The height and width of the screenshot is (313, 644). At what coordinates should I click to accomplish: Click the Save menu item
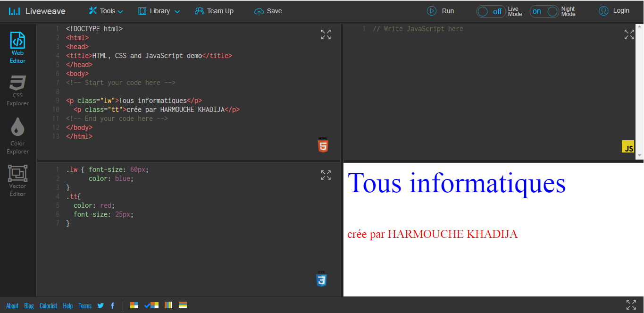coord(268,11)
